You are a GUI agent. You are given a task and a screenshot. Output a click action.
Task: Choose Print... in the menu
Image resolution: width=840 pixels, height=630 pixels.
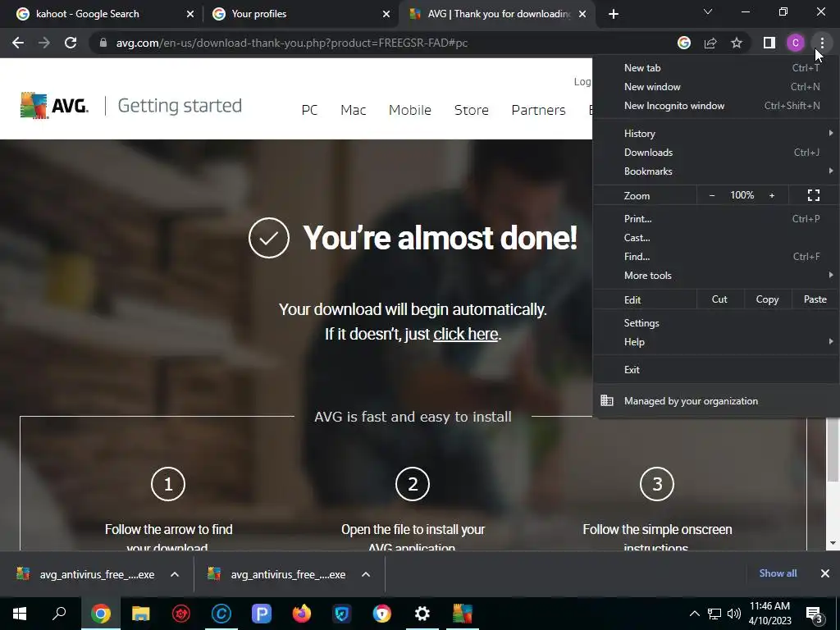tap(715, 218)
